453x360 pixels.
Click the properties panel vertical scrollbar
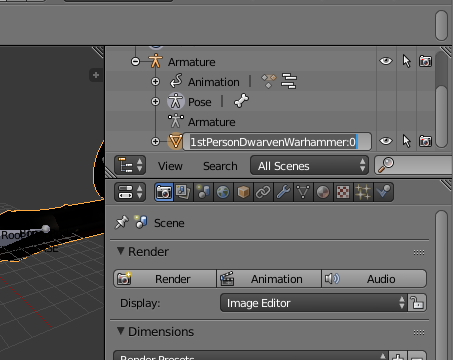[441, 285]
